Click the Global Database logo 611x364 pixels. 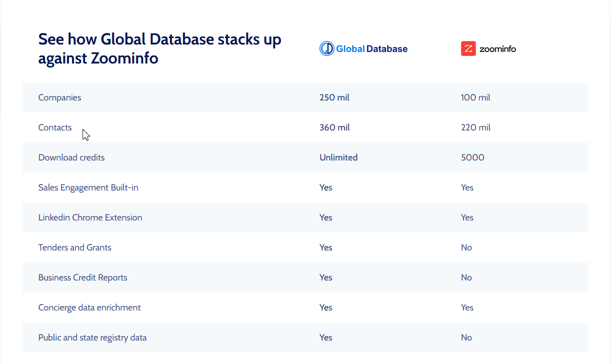pyautogui.click(x=363, y=48)
